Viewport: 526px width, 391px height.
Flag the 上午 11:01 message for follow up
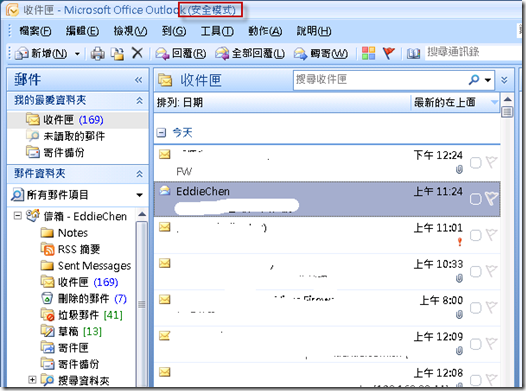(491, 235)
